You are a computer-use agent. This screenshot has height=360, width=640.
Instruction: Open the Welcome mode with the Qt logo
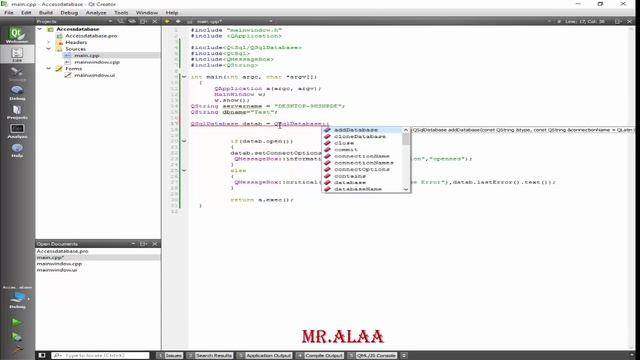(17, 35)
